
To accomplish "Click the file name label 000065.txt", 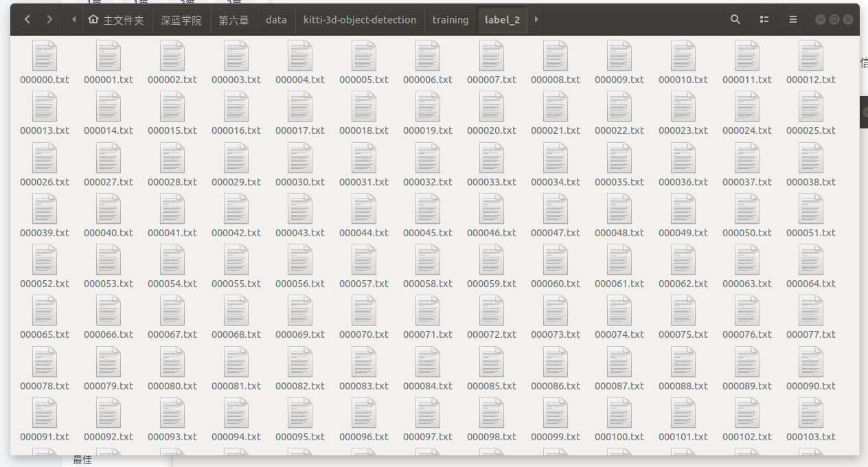I will (45, 334).
